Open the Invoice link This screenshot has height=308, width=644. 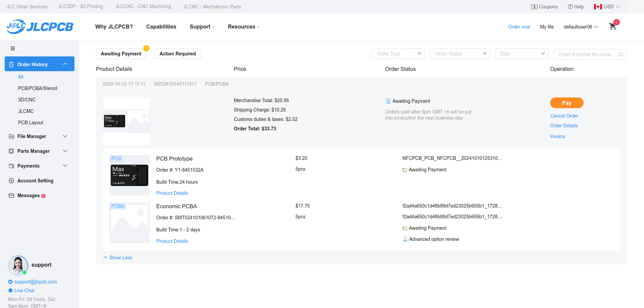pyautogui.click(x=557, y=136)
